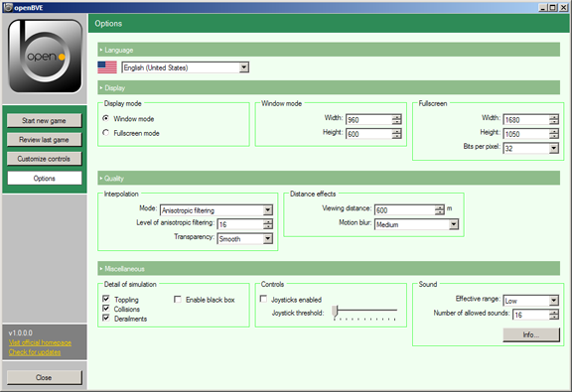Open the Motion blur dropdown

pyautogui.click(x=417, y=224)
